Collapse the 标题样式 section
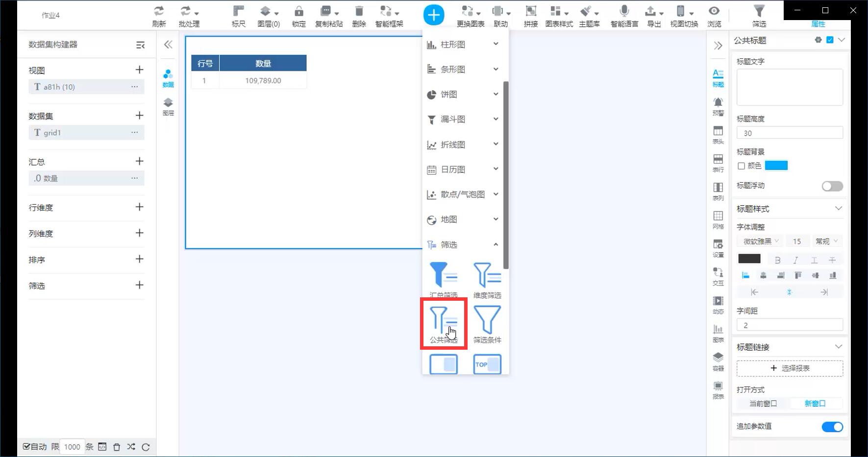 click(839, 209)
